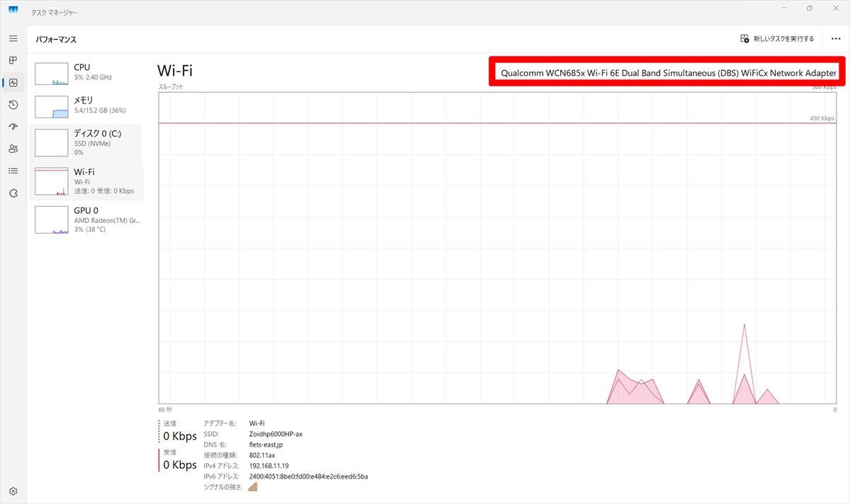Screen dimensions: 850x504
Task: Open the App history page
Action: click(x=13, y=105)
